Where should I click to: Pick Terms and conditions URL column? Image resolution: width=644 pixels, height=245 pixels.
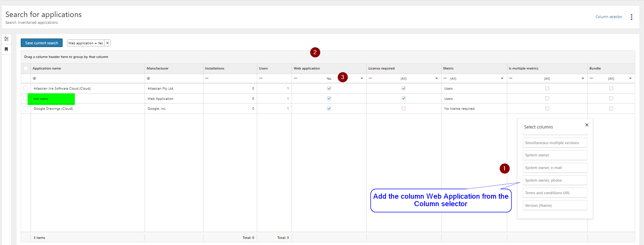555,193
